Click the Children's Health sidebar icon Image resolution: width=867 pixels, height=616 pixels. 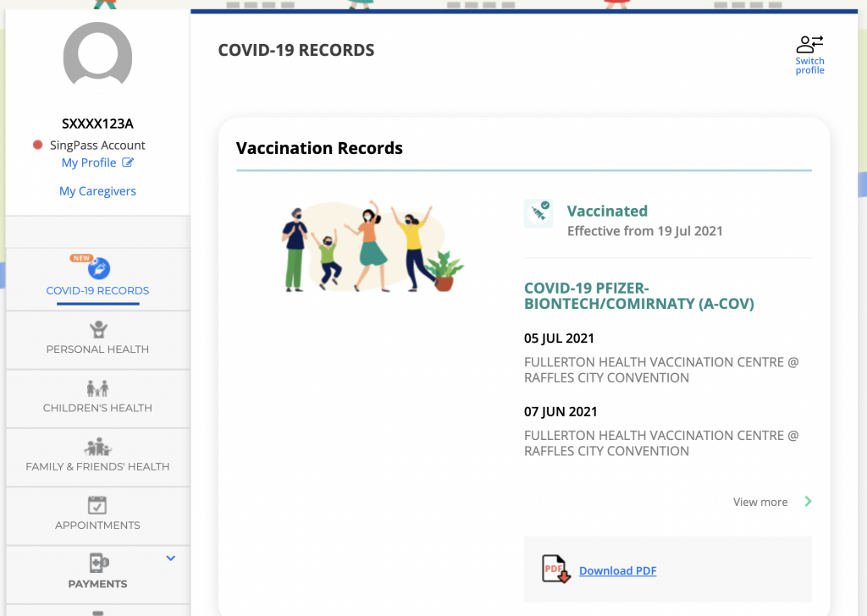pos(98,388)
